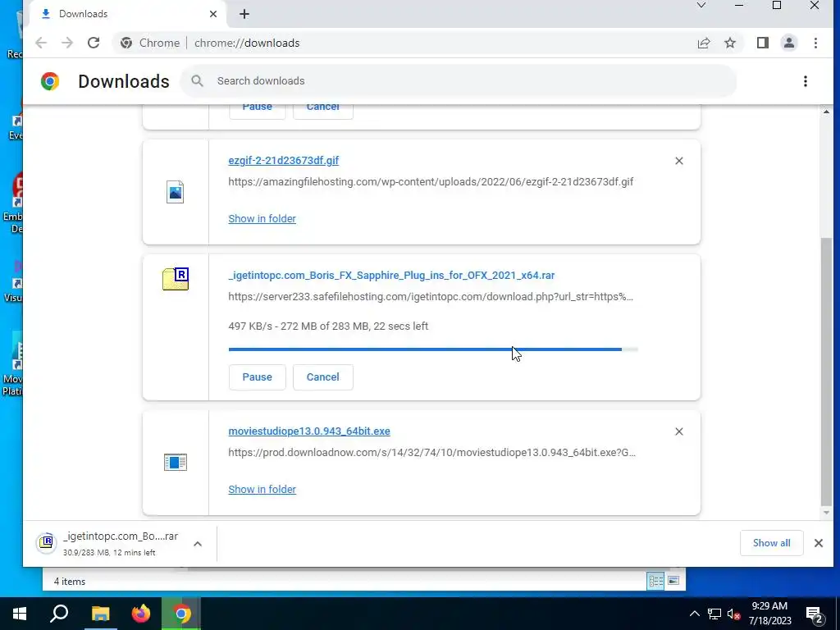Click the RAR archive file icon
840x630 pixels.
click(x=176, y=279)
